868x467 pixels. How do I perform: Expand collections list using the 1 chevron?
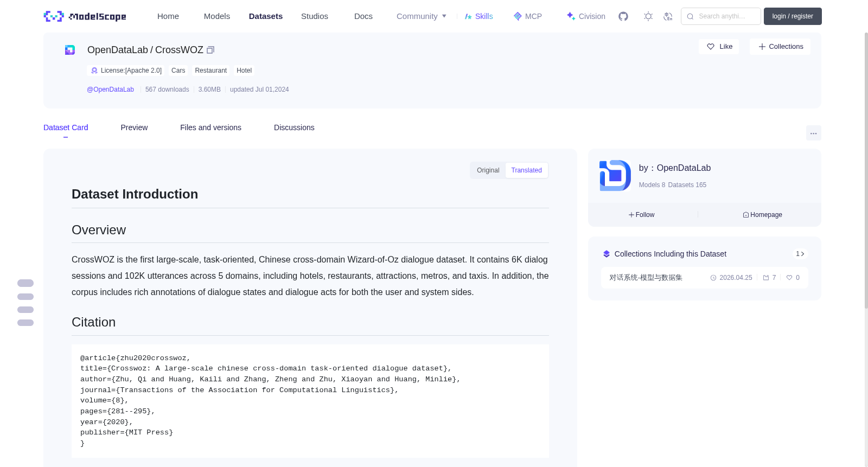[x=800, y=254]
